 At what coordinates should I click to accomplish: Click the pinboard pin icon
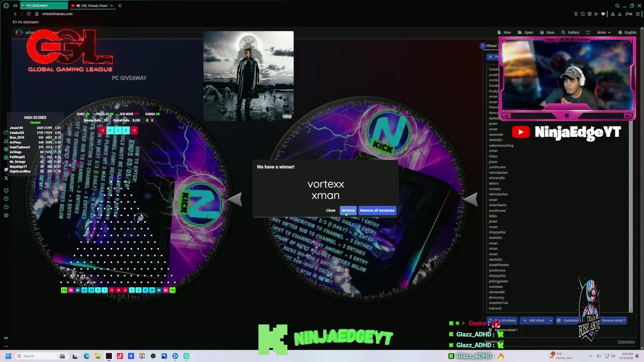(576, 14)
